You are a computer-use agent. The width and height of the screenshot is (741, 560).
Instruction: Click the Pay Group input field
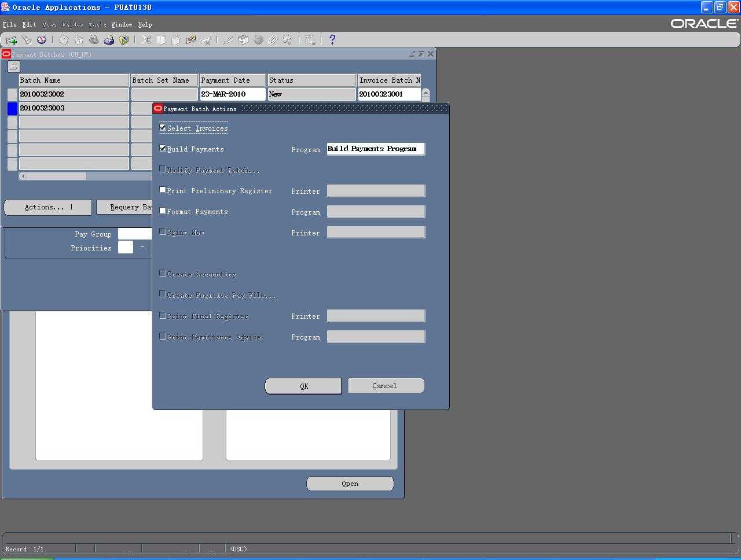[x=135, y=234]
